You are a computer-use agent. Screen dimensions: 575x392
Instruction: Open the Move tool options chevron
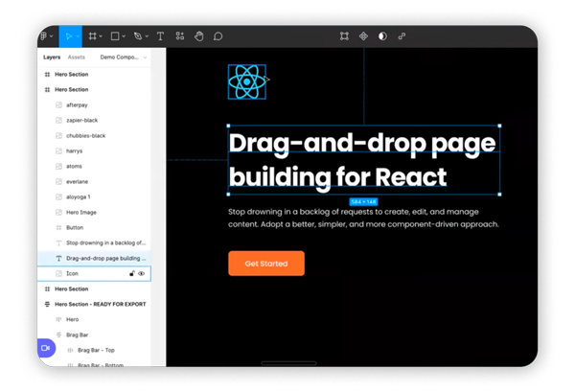coord(78,36)
